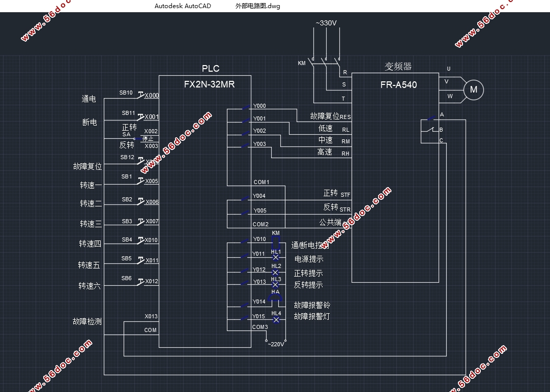This screenshot has width=550, height=392.
Task: Click the 公共端 label
Action: click(330, 222)
